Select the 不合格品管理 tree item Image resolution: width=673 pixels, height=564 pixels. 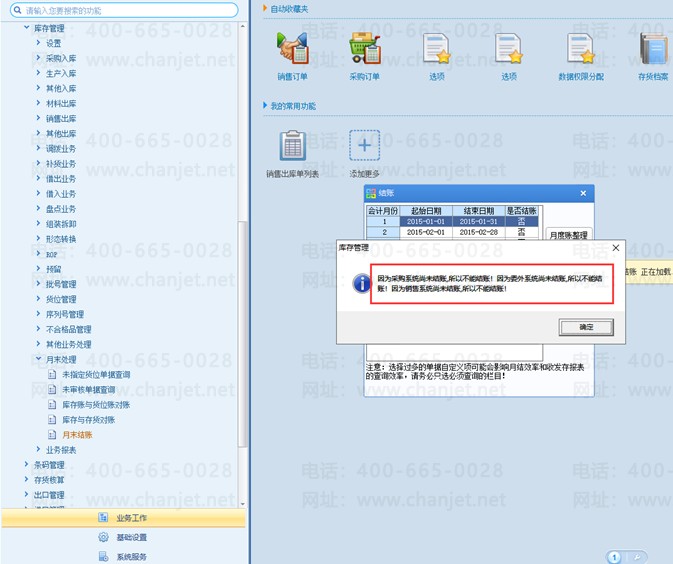(x=69, y=329)
